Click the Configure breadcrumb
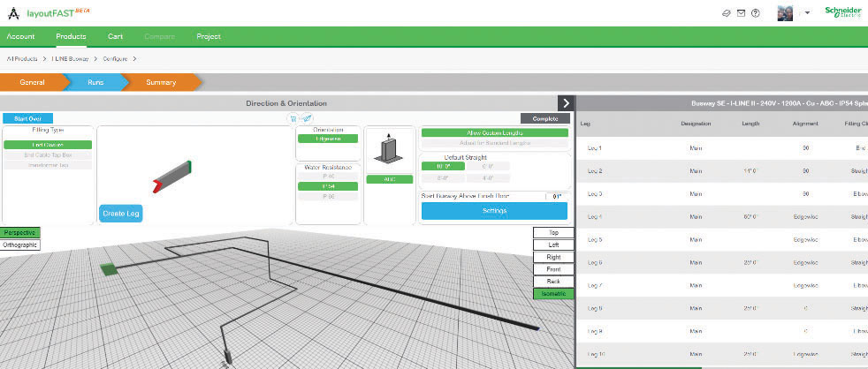Screen dimensions: 868x369 click(115, 58)
